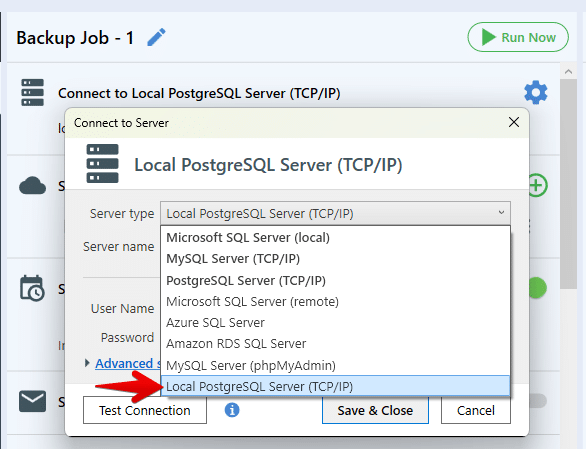Click the Cancel button
The height and width of the screenshot is (449, 586).
[x=476, y=410]
